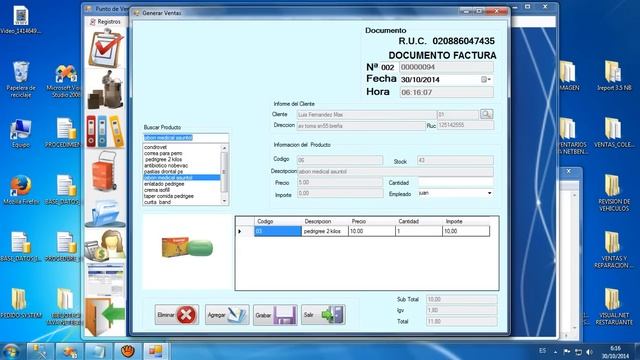Click the Codigo column header in grid
The image size is (640, 360).
tap(278, 221)
